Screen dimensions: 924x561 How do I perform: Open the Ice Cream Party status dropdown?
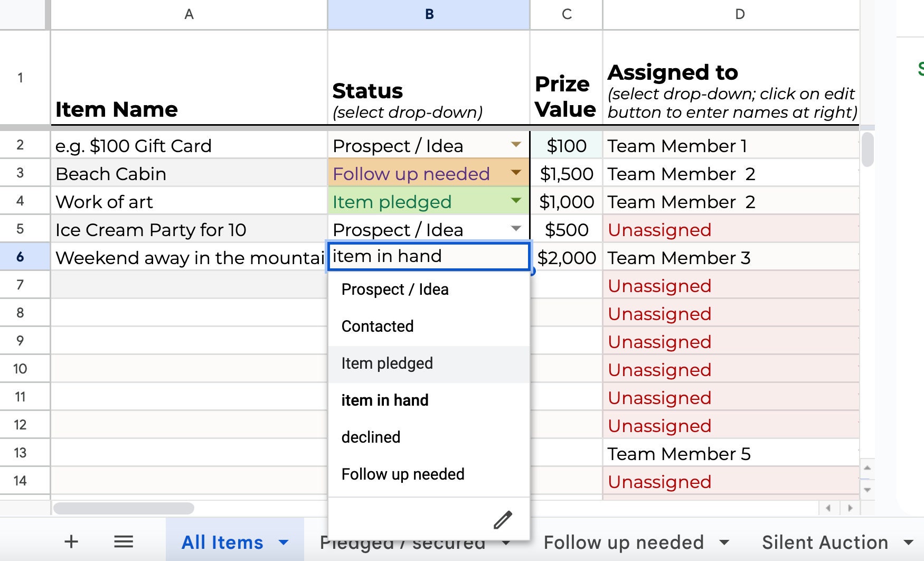coord(516,229)
